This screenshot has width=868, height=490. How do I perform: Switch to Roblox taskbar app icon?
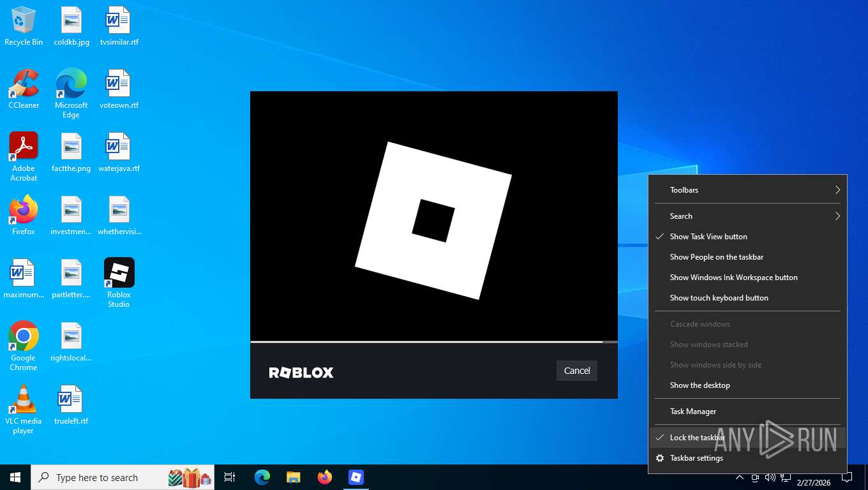pos(356,477)
